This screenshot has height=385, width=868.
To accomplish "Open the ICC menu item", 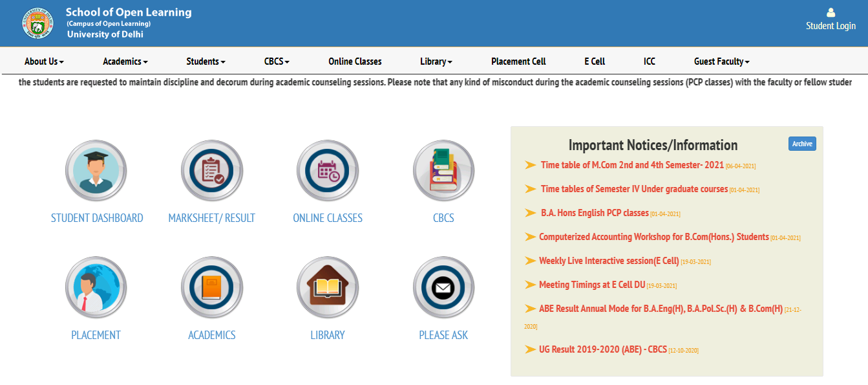I will click(x=650, y=61).
